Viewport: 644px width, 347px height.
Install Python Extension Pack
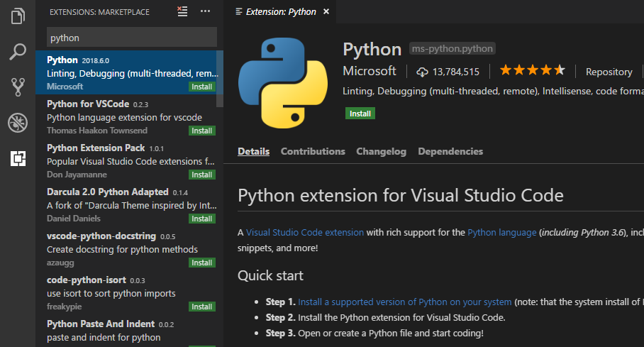coord(201,175)
